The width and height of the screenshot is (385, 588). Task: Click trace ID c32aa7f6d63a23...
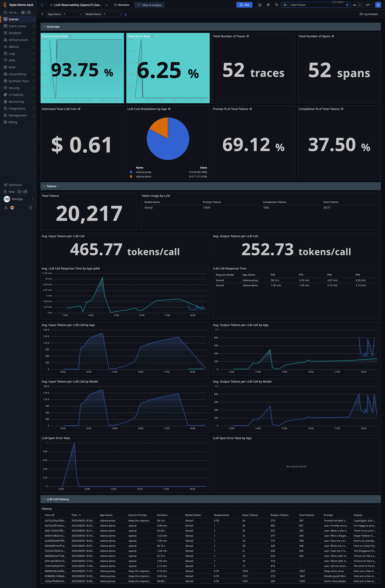coord(55,581)
